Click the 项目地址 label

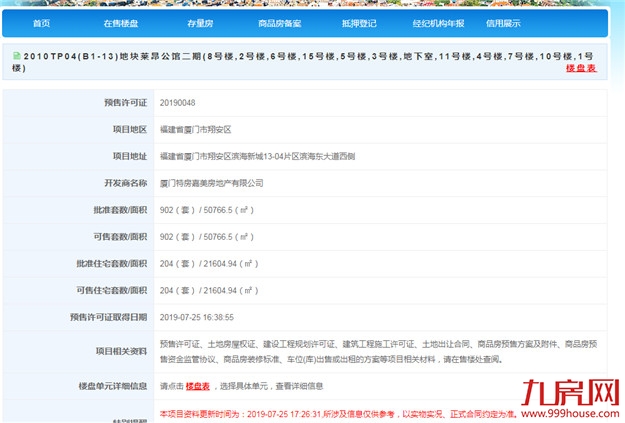point(130,156)
